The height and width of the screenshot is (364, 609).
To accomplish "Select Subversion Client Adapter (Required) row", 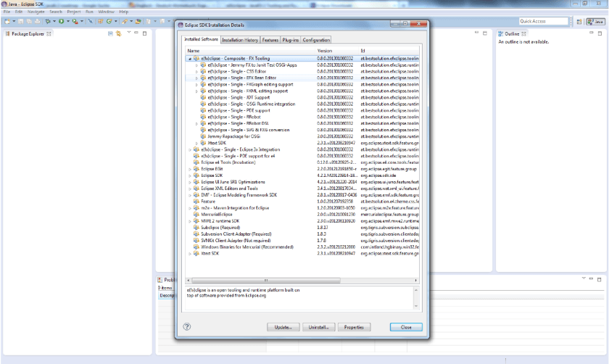I will coord(302,234).
